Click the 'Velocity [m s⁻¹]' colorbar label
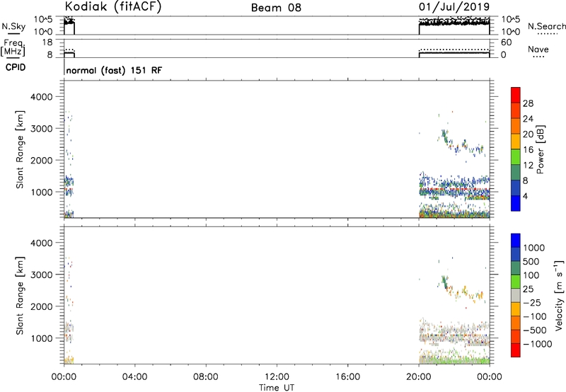Viewport: 566px width, 392px height. click(559, 295)
